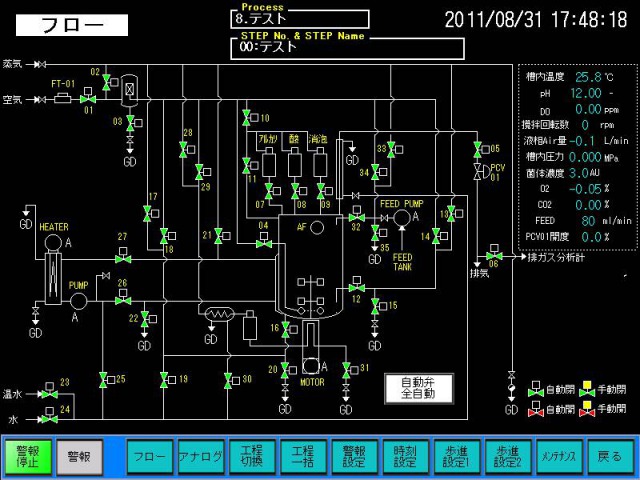The width and height of the screenshot is (640, 480).
Task: Select valve 06 before exhaust gas analyzer
Action: tap(494, 253)
